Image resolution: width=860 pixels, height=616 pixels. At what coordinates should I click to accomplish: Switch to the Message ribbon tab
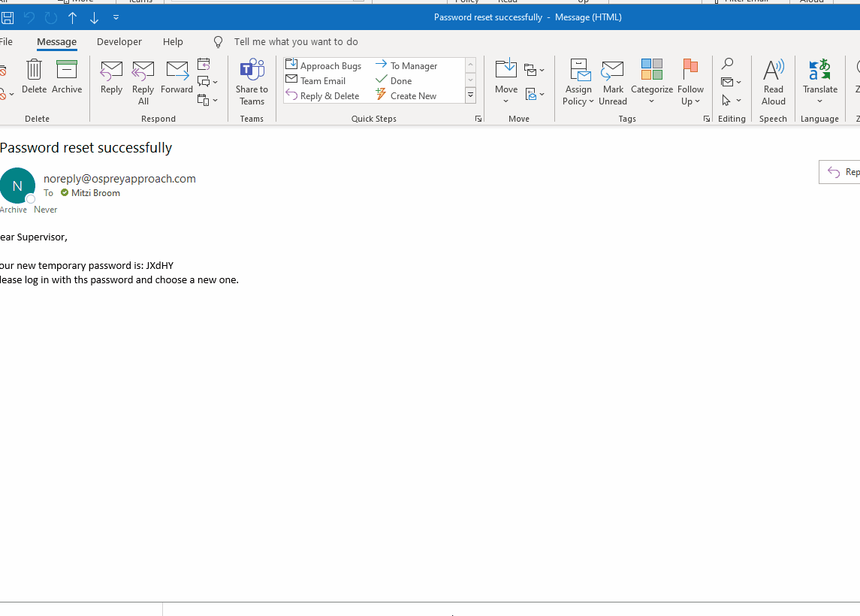(56, 41)
